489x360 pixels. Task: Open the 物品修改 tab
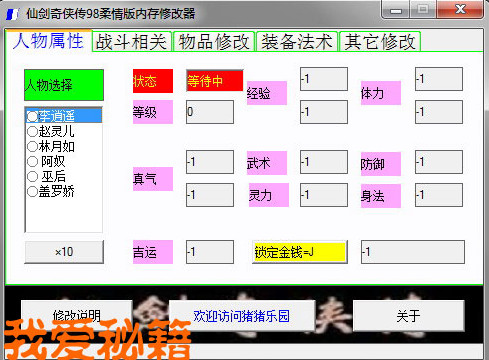pyautogui.click(x=214, y=42)
